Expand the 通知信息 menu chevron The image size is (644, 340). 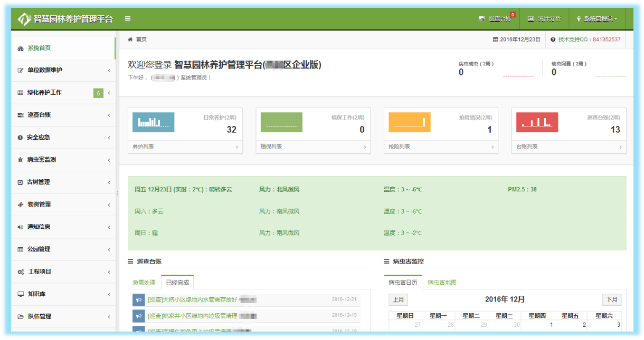tap(109, 228)
